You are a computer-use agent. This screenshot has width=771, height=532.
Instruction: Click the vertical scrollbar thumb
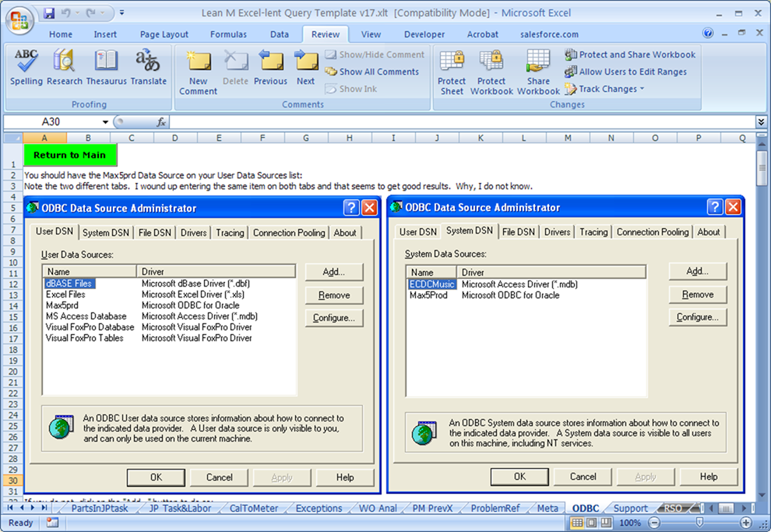tap(762, 168)
